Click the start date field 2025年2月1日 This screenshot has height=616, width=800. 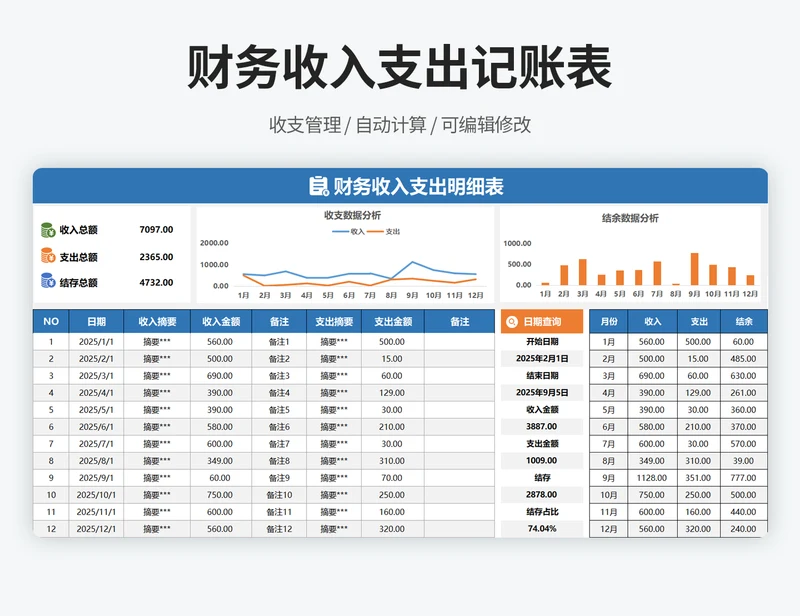[542, 358]
